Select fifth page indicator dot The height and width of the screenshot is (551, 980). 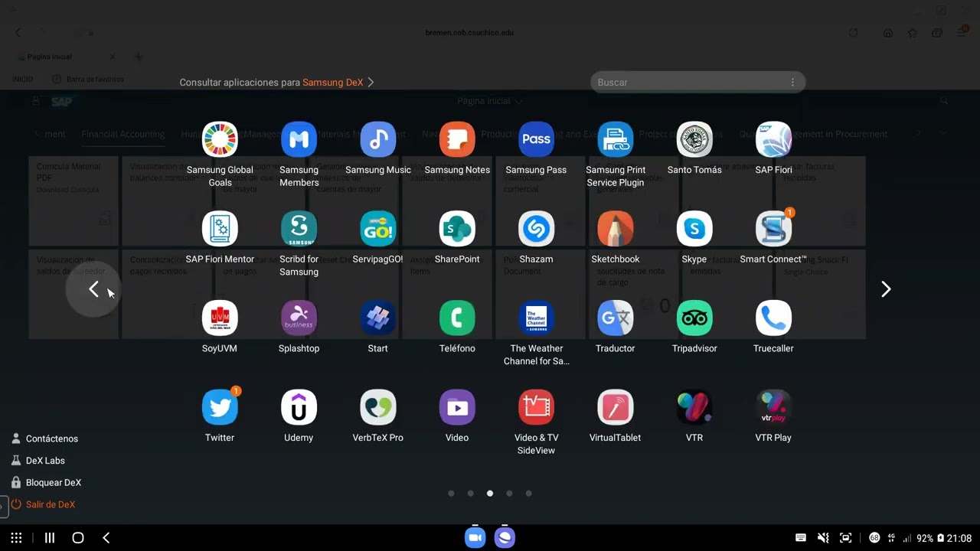pos(529,494)
